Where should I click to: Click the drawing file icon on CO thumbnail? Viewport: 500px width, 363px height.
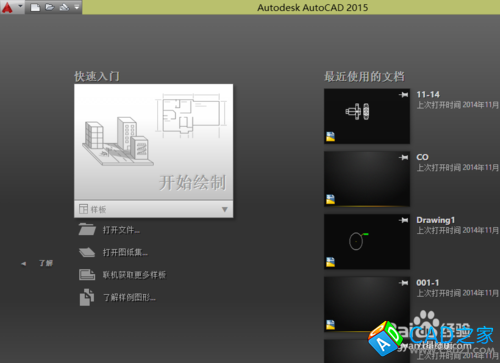tap(330, 199)
